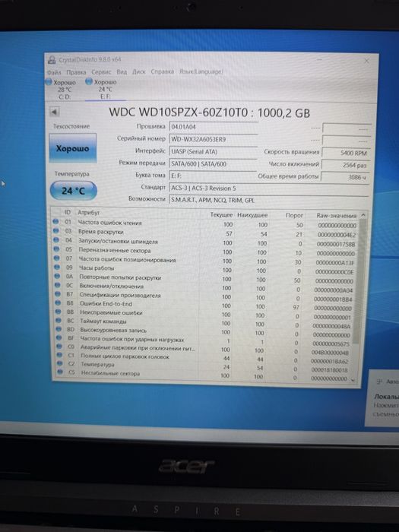Select the Таймаут команды row

[204, 323]
